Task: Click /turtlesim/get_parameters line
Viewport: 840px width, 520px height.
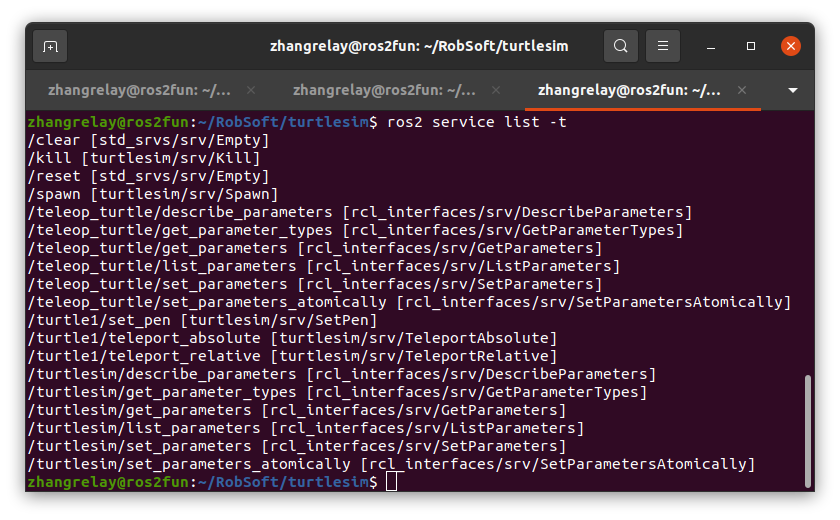Action: click(x=297, y=410)
